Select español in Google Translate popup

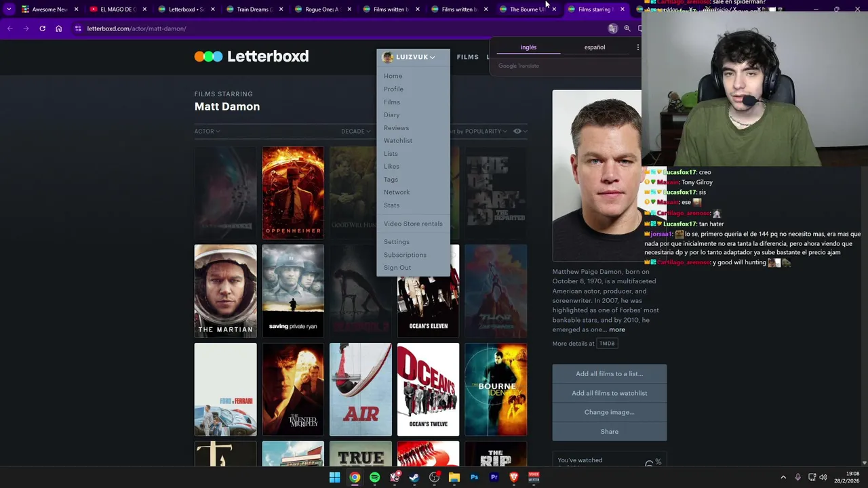(x=595, y=47)
